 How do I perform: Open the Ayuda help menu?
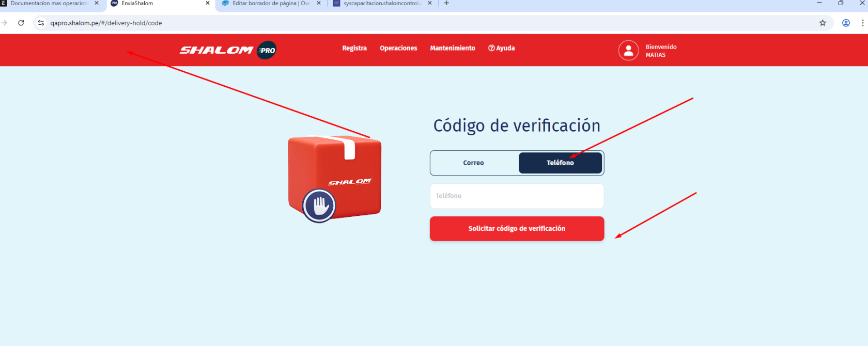click(502, 48)
